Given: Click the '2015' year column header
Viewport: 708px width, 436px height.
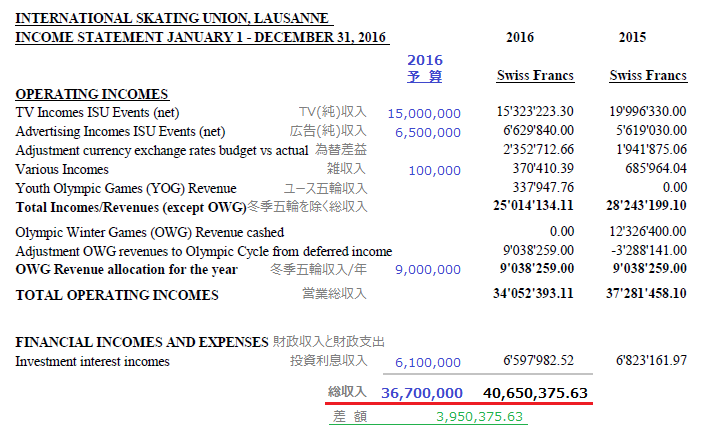Looking at the screenshot, I should click(x=632, y=37).
